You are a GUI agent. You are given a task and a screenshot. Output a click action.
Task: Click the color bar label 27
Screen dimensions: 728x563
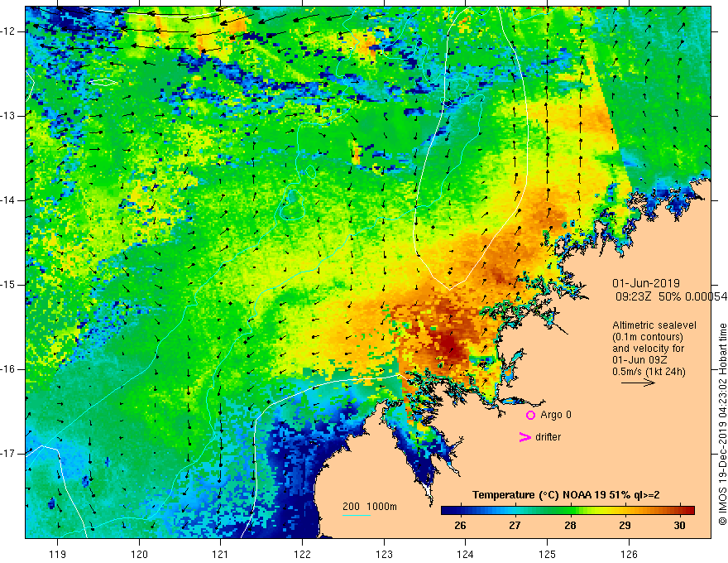pyautogui.click(x=515, y=526)
